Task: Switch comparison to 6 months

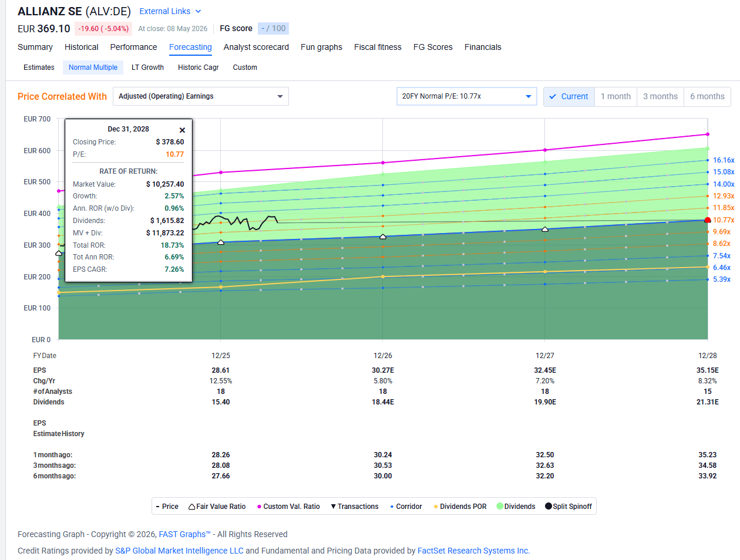Action: tap(707, 96)
